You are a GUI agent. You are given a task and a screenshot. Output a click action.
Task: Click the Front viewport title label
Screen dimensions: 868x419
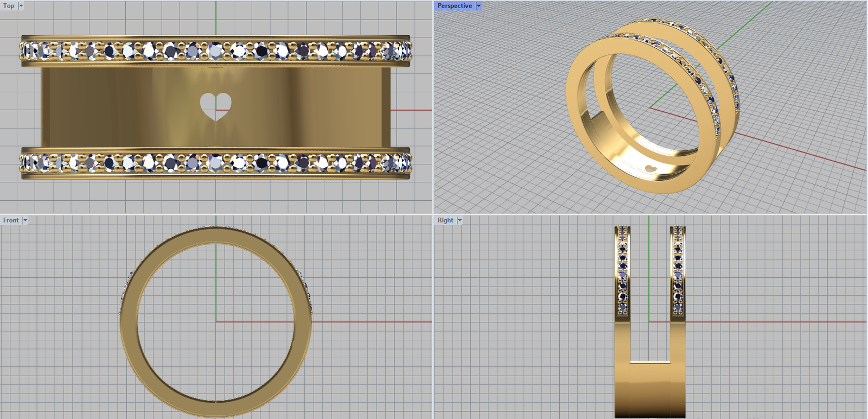[11, 220]
